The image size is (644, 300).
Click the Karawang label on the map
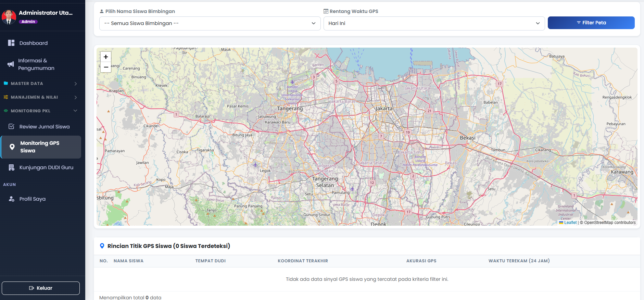[x=622, y=172]
